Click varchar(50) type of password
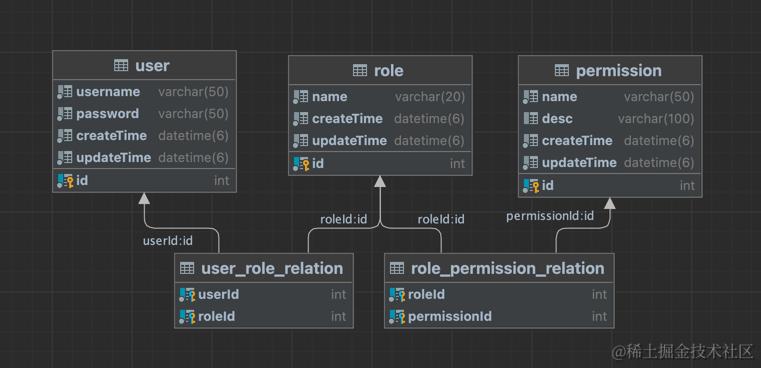 (193, 114)
